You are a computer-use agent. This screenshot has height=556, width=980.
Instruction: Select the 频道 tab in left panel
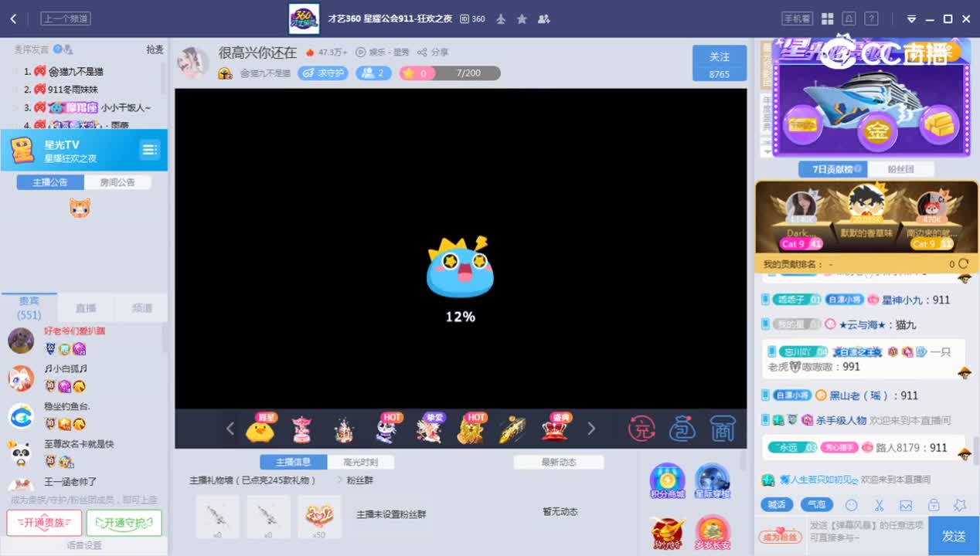[x=142, y=307]
